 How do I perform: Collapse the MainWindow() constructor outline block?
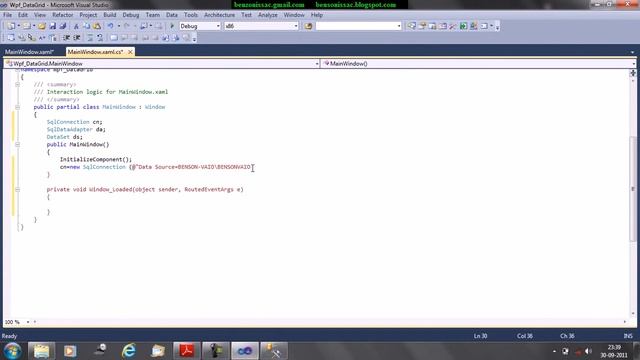(18, 144)
